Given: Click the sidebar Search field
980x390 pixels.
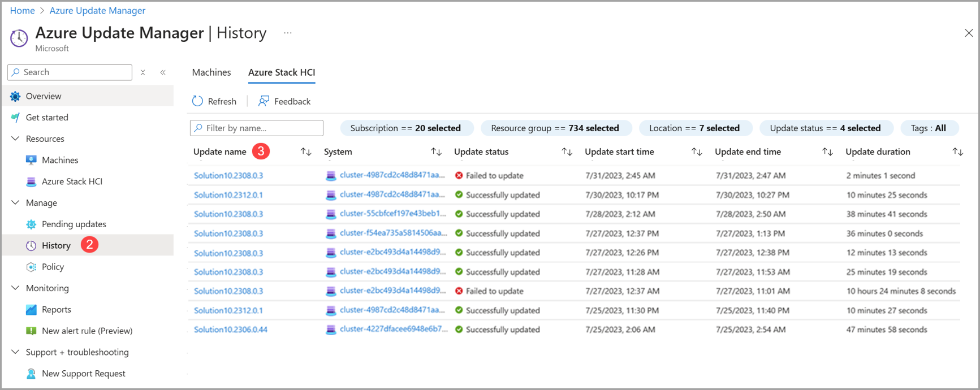Looking at the screenshot, I should coord(70,72).
